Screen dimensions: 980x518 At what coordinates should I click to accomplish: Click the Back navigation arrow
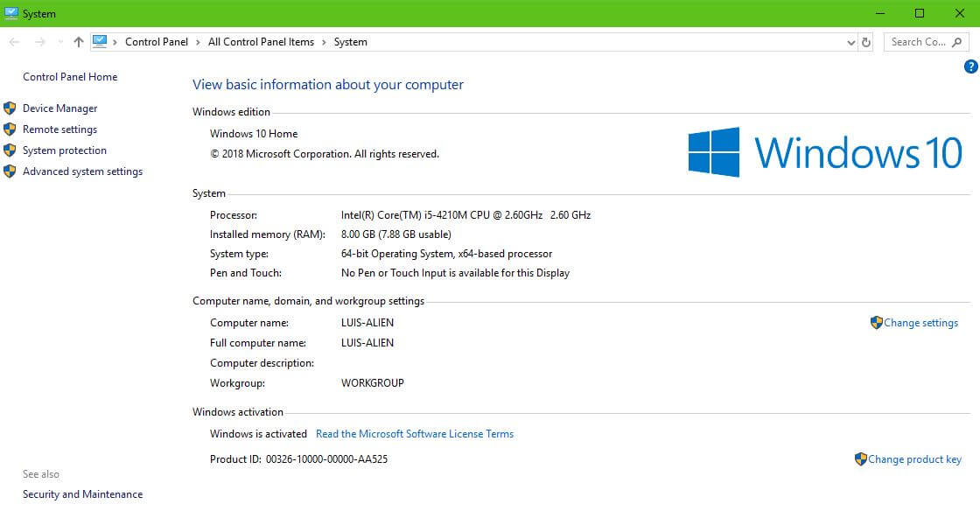point(14,42)
